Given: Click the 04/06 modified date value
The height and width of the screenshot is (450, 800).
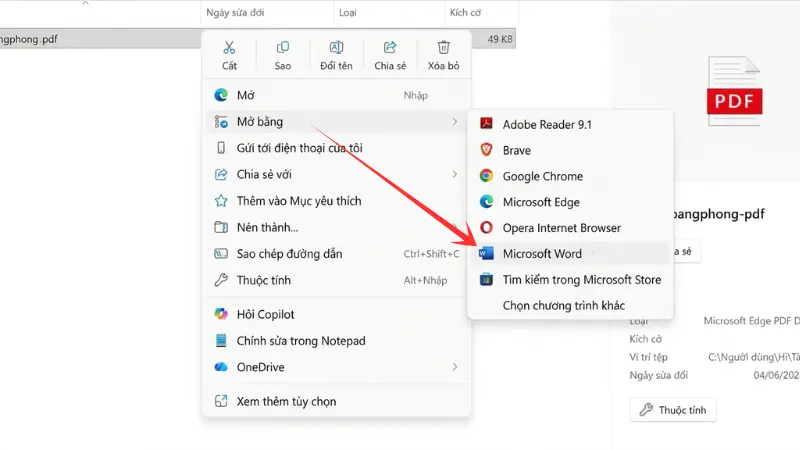Looking at the screenshot, I should point(777,375).
